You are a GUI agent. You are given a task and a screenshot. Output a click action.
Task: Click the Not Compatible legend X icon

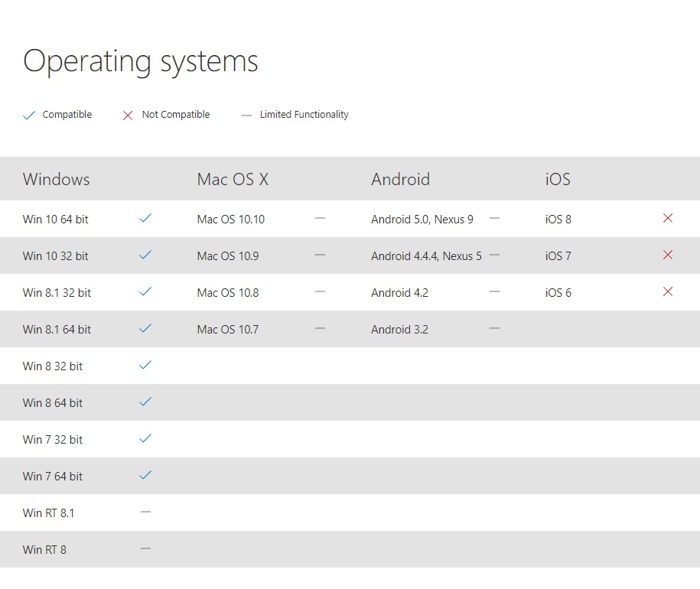pyautogui.click(x=128, y=116)
